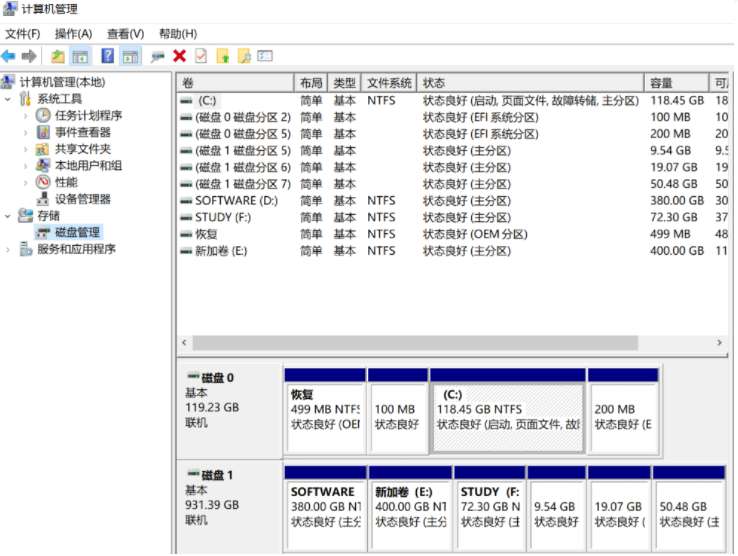738x556 pixels.
Task: Click the 设备管理器 device icon
Action: pyautogui.click(x=43, y=199)
